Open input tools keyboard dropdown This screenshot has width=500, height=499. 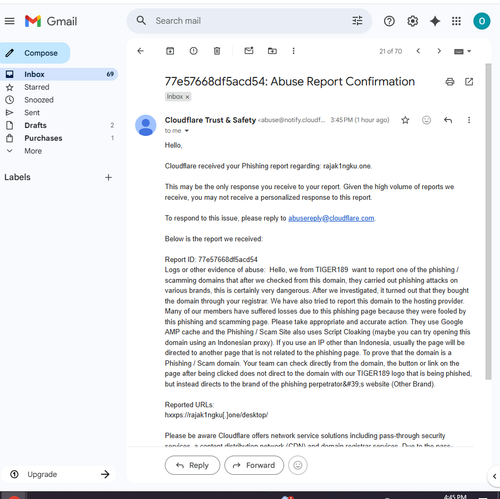(x=462, y=51)
